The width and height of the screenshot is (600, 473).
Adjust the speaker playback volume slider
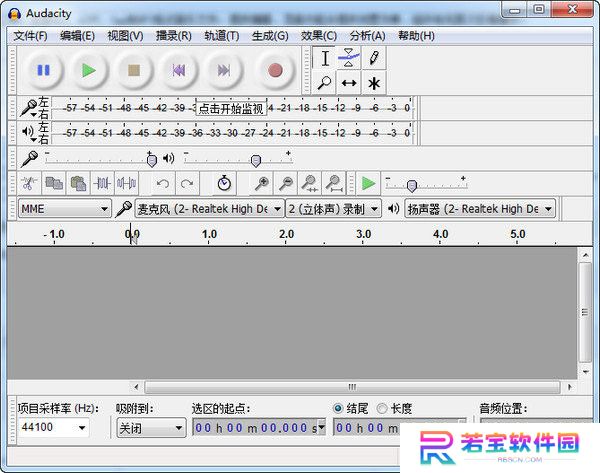click(x=256, y=160)
